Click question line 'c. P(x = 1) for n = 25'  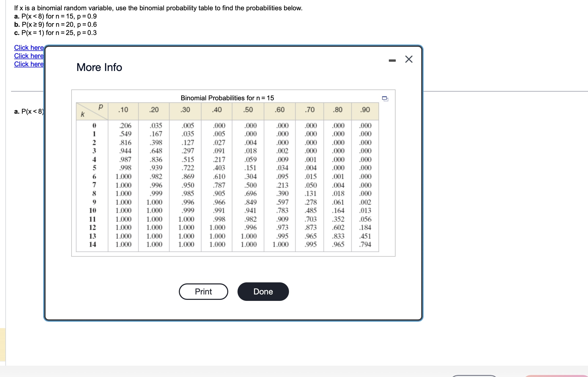(x=56, y=33)
